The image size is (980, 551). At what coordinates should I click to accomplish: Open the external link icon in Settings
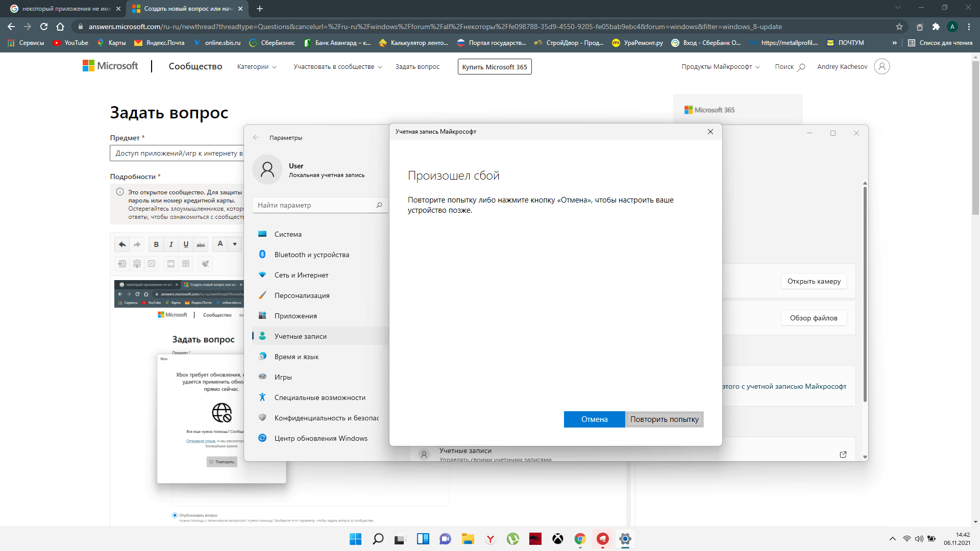point(843,455)
